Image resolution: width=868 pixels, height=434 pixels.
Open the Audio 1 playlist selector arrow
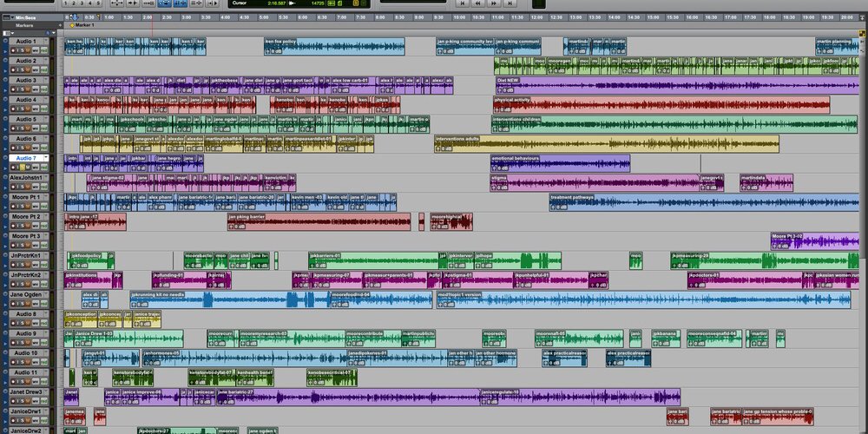46,40
